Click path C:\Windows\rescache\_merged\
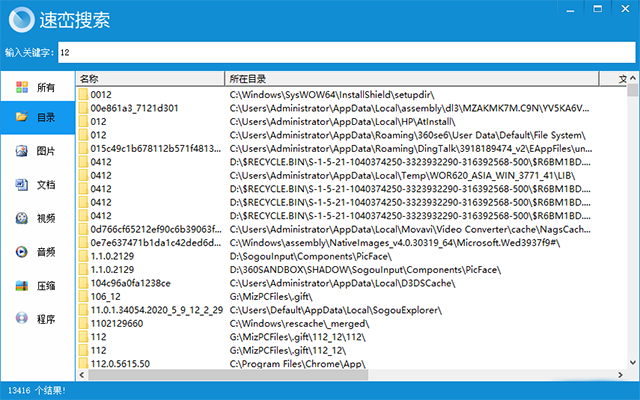Viewport: 640px width, 400px height. tap(299, 324)
